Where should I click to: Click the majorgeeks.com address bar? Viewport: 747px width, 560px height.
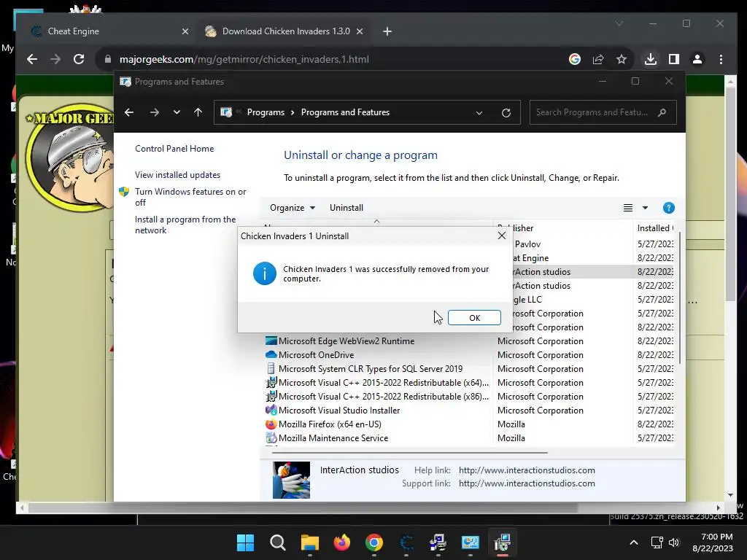244,59
